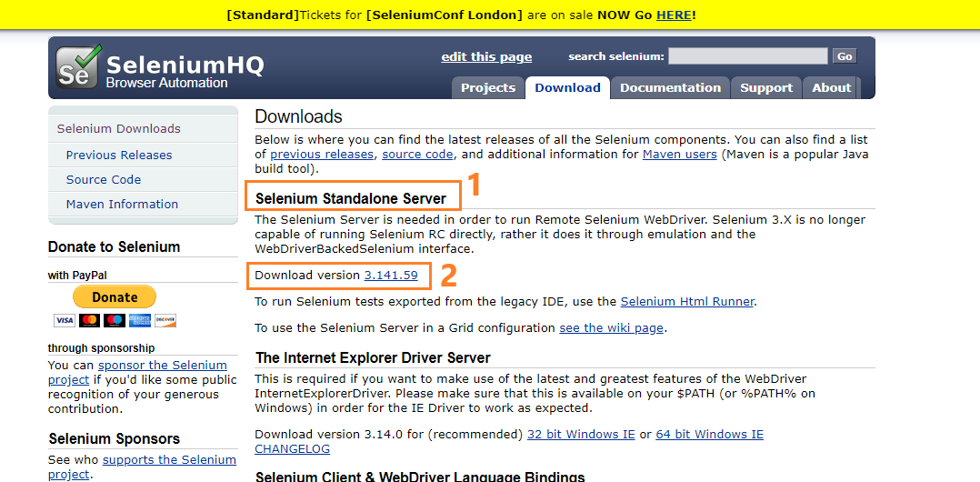Click the SeleniumHQ logo icon
This screenshot has width=980, height=482.
coord(78,67)
